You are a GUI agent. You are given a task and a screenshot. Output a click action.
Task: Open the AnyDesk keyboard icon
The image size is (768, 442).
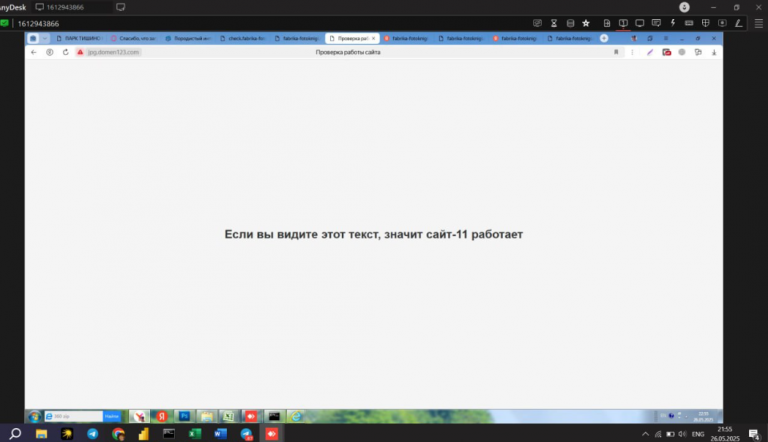coord(689,23)
